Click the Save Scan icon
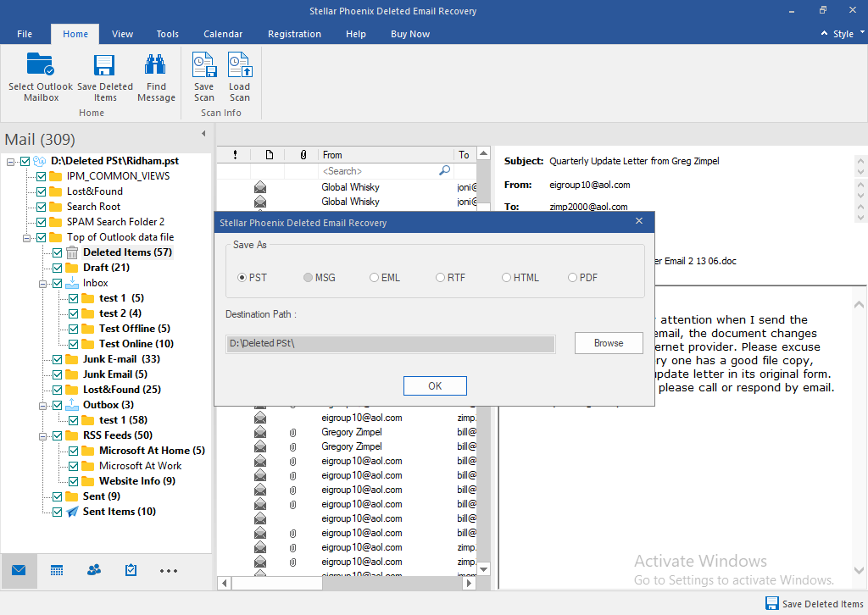 point(203,64)
